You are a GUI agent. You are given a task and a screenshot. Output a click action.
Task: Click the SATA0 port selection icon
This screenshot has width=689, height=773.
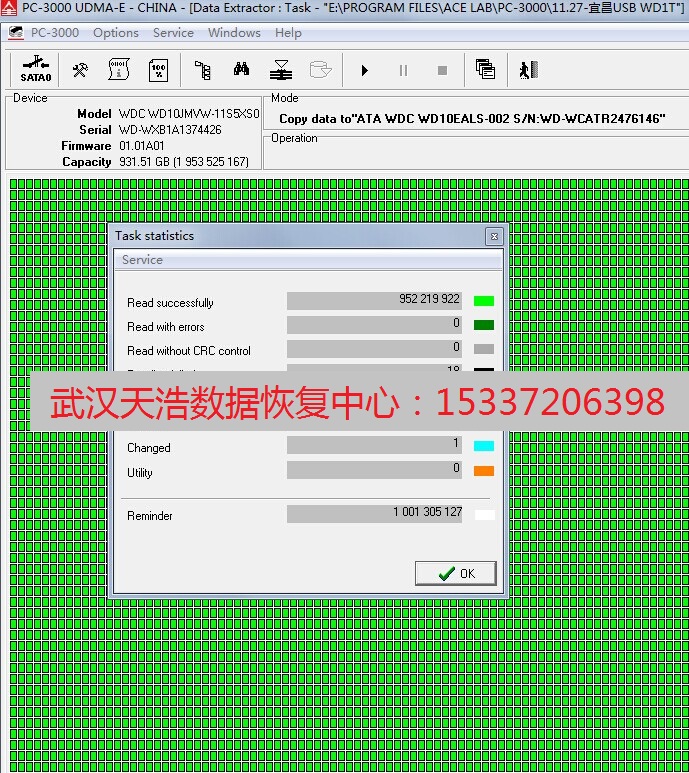pos(35,70)
